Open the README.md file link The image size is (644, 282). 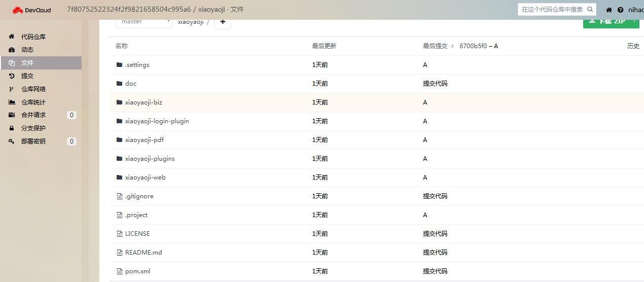coord(143,253)
